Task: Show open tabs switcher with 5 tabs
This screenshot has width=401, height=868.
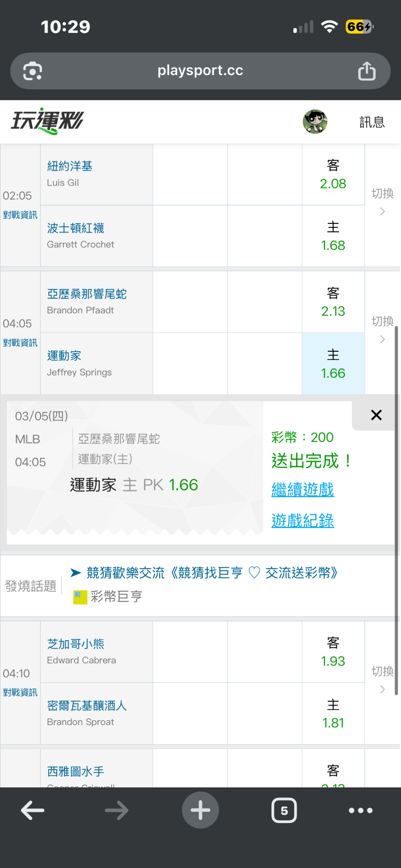Action: pos(284,810)
